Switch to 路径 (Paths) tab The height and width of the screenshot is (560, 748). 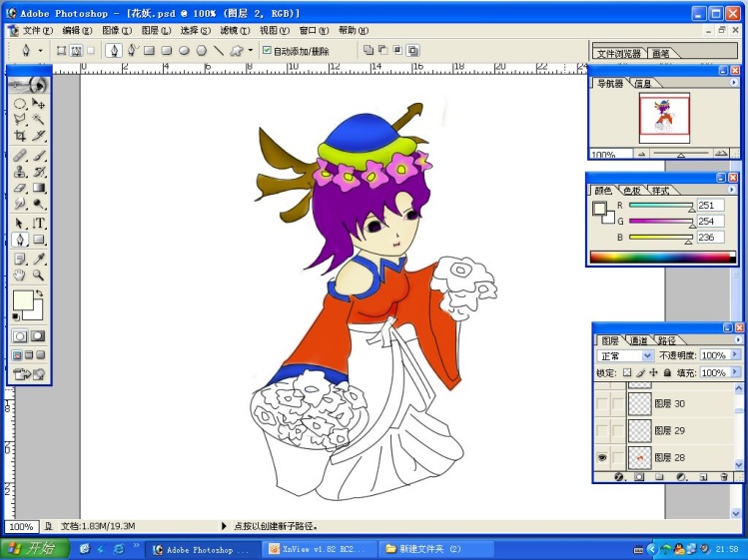tap(667, 340)
